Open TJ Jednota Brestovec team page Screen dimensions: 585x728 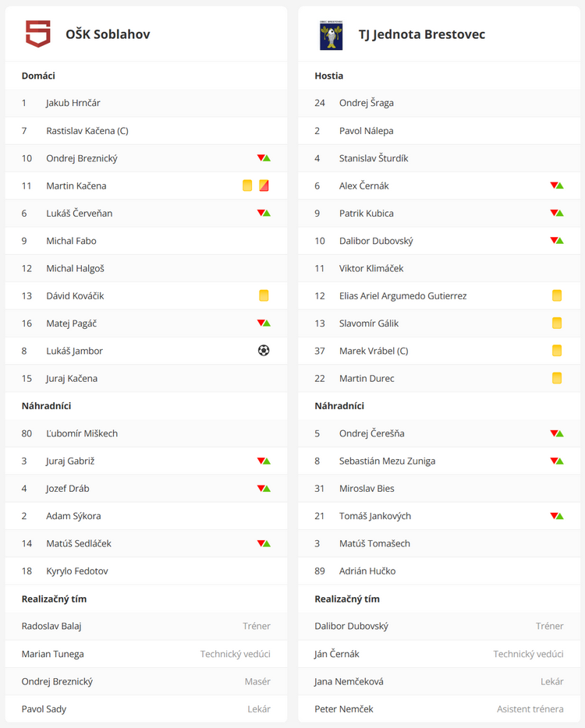pyautogui.click(x=421, y=34)
